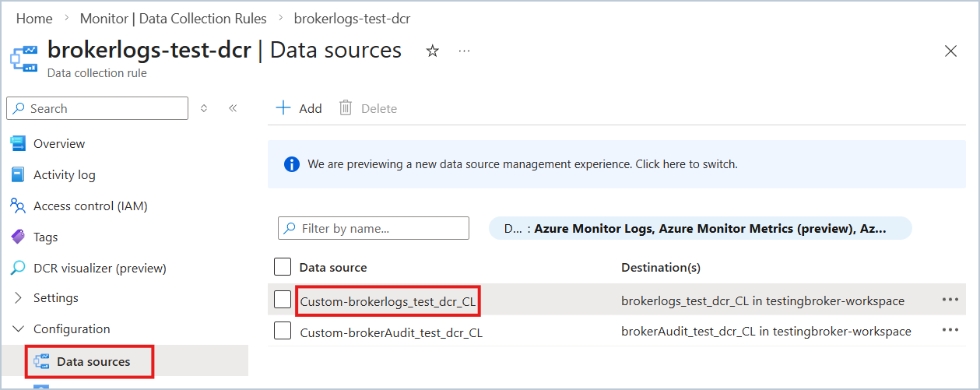This screenshot has width=980, height=390.
Task: Check the Custom-brokerAudit_test_dcr_CL row checkbox
Action: click(x=283, y=331)
